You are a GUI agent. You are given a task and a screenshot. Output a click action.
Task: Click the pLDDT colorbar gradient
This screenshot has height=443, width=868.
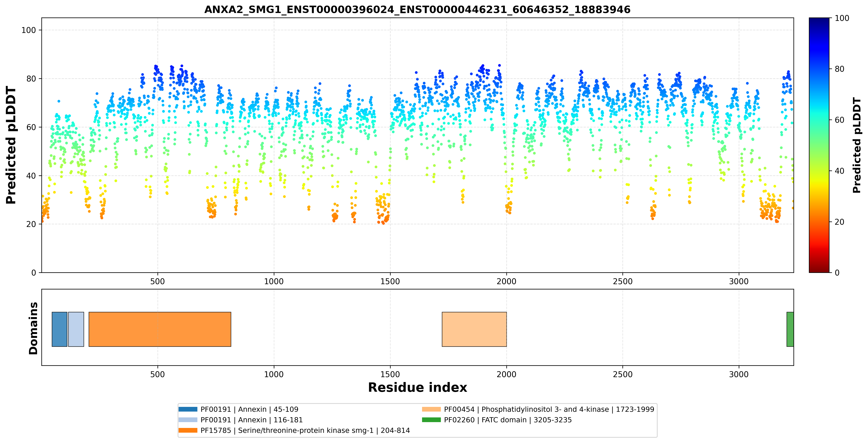coord(819,145)
